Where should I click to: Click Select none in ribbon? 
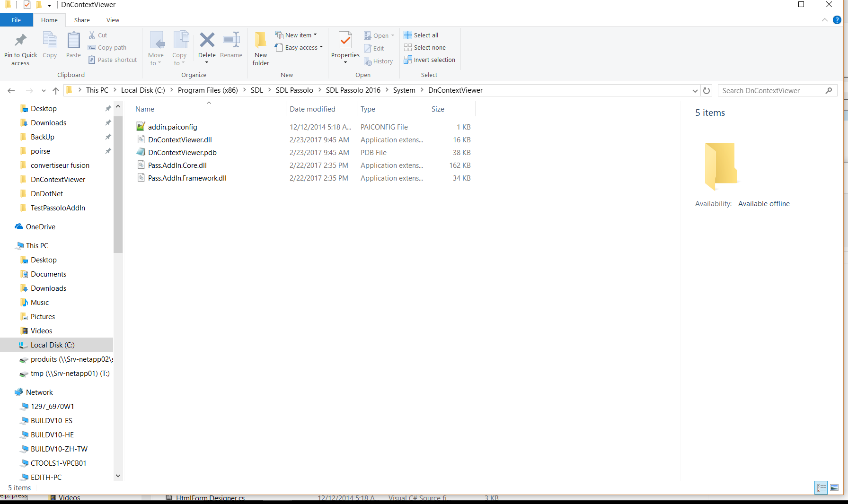click(x=425, y=47)
